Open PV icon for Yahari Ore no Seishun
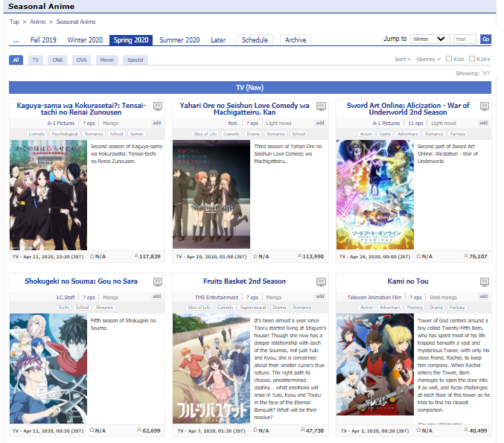The image size is (504, 443). 321,106
